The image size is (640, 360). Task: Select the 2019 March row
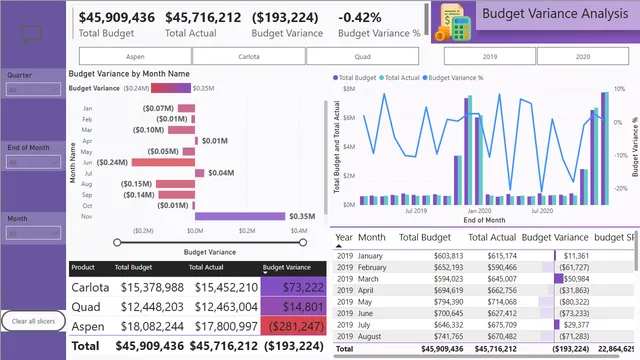click(x=484, y=279)
